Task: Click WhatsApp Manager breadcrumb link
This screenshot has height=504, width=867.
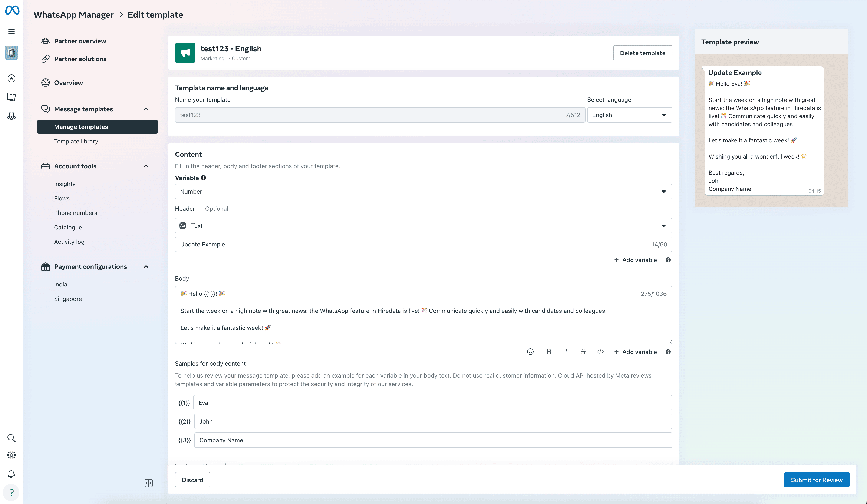Action: pyautogui.click(x=73, y=14)
